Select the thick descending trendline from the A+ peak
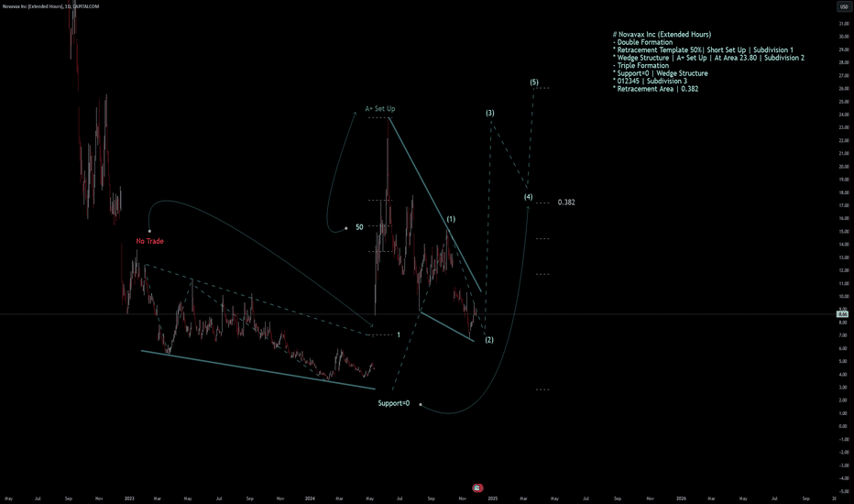854x504 pixels. [434, 205]
